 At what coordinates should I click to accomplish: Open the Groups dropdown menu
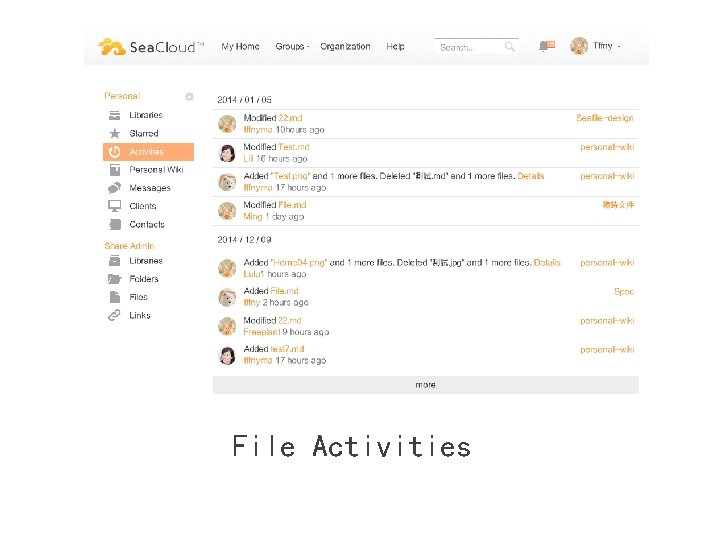(x=292, y=46)
